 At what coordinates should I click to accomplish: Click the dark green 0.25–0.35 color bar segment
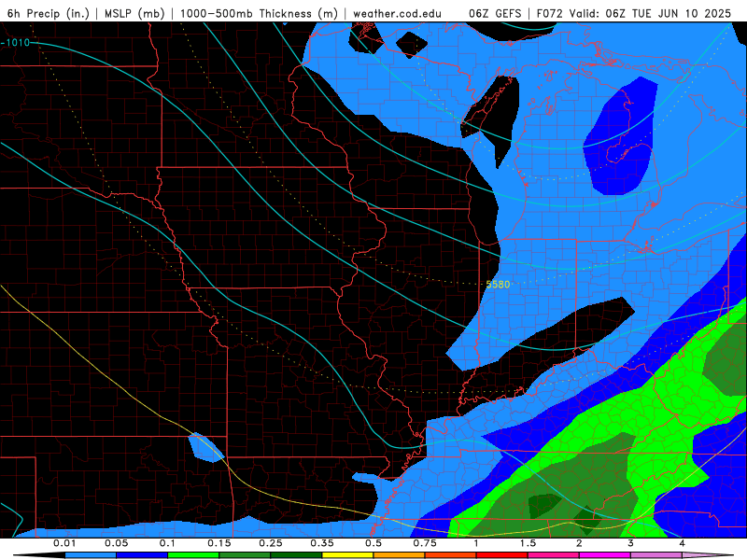tap(296, 555)
